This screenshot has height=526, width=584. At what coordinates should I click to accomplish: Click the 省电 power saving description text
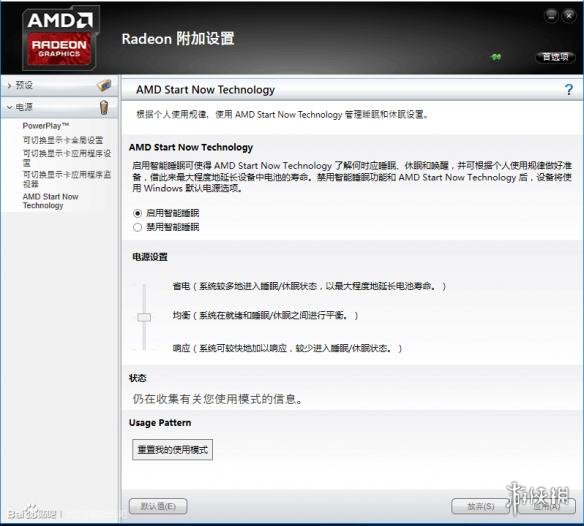[x=309, y=286]
